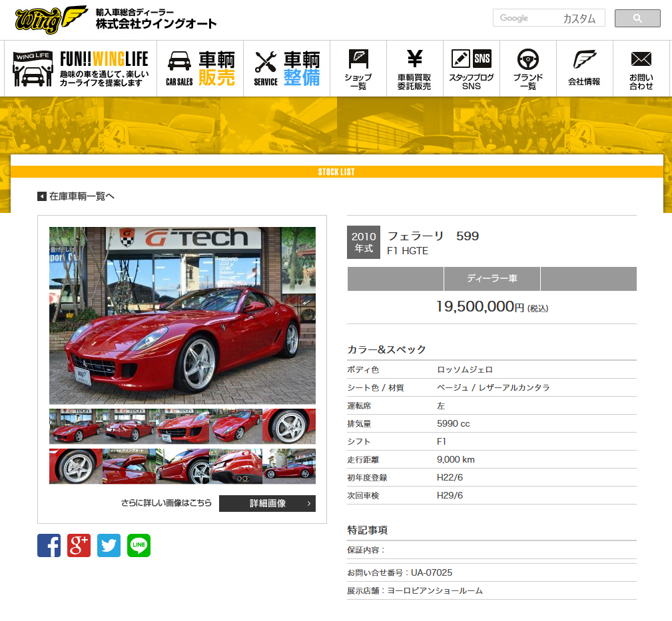
Task: Click the search magnifier button
Action: click(x=637, y=19)
